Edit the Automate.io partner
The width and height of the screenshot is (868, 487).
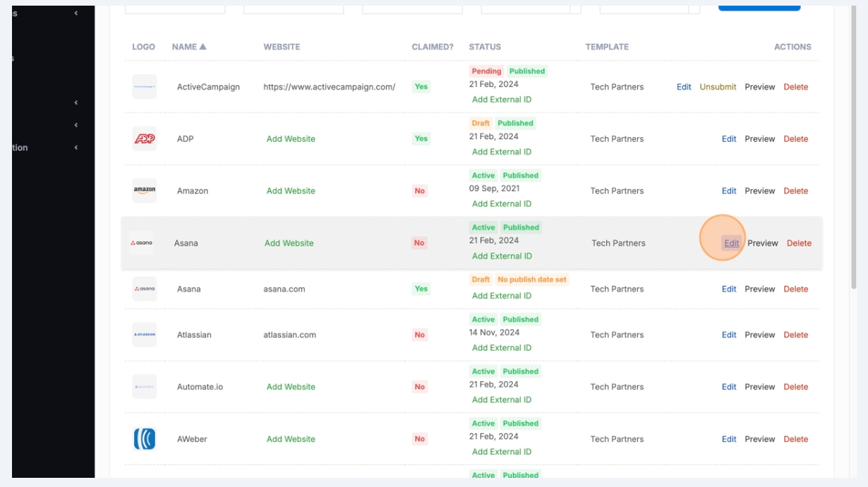click(x=729, y=387)
